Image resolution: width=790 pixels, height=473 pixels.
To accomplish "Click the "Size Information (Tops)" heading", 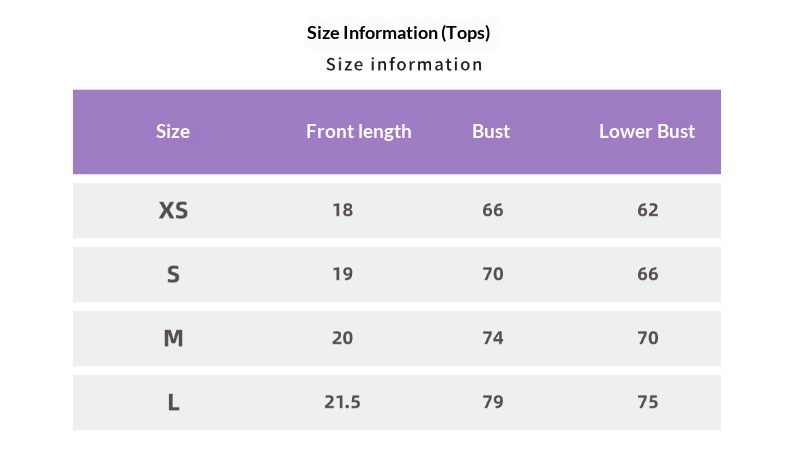I will click(x=398, y=33).
